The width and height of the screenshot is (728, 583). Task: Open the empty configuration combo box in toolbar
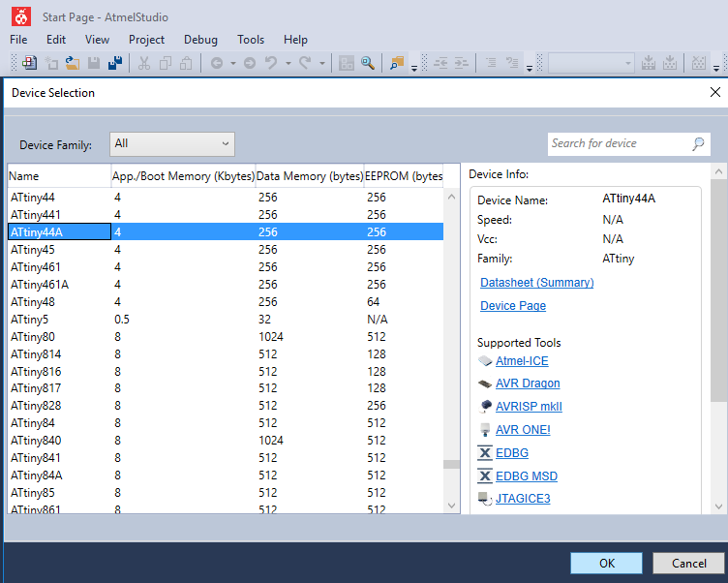coord(591,63)
